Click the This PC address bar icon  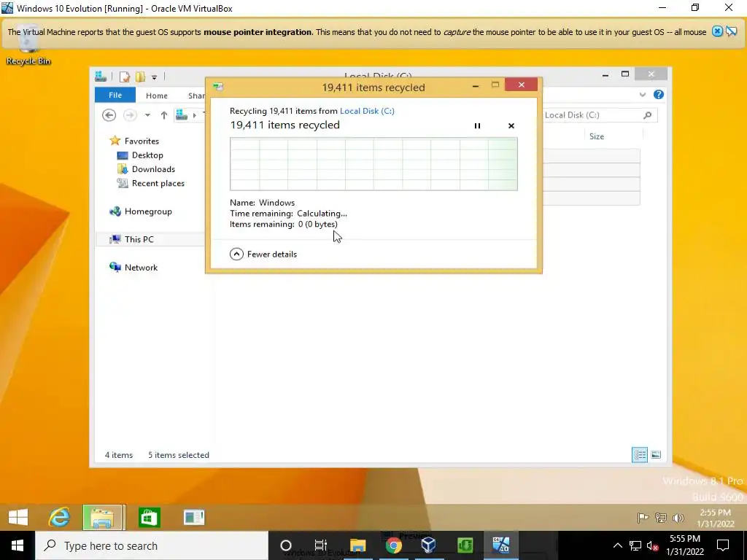pyautogui.click(x=182, y=114)
